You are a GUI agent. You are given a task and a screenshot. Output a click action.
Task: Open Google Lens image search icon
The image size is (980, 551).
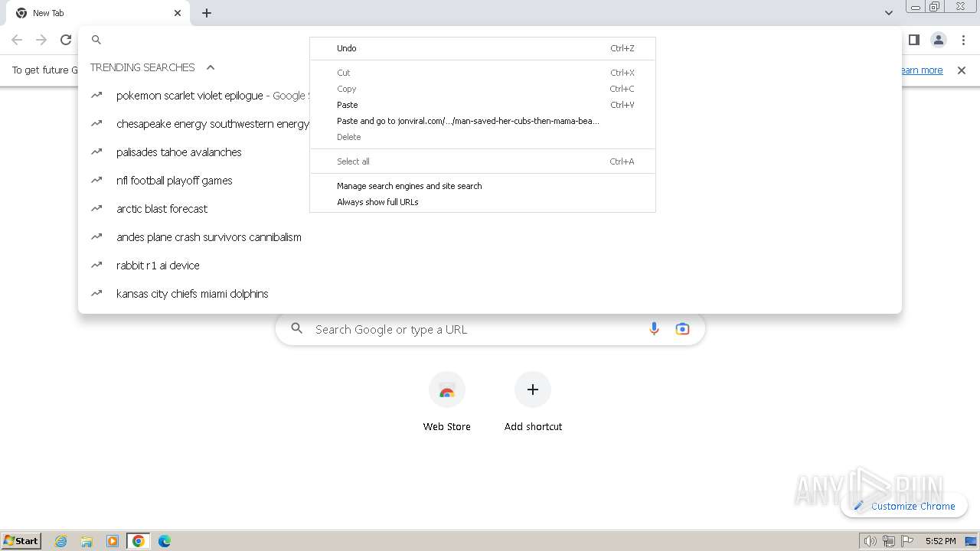[682, 329]
